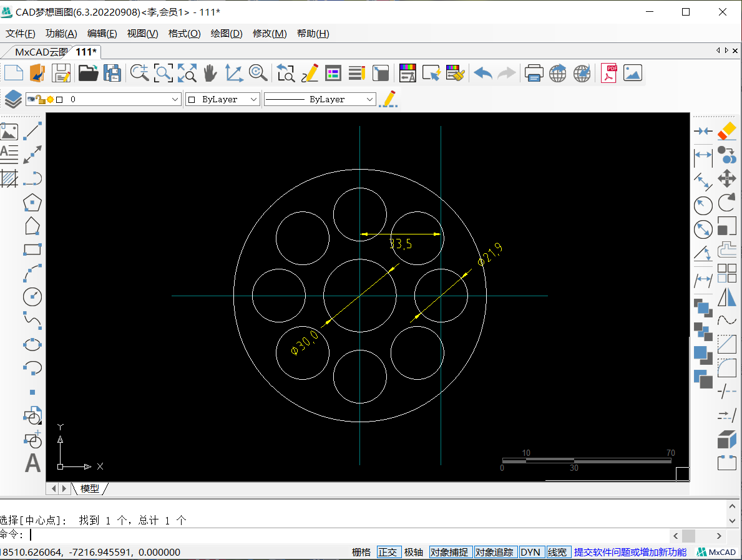Select the diameter dimension tool
Viewport: 742px width, 560px height.
[x=703, y=229]
